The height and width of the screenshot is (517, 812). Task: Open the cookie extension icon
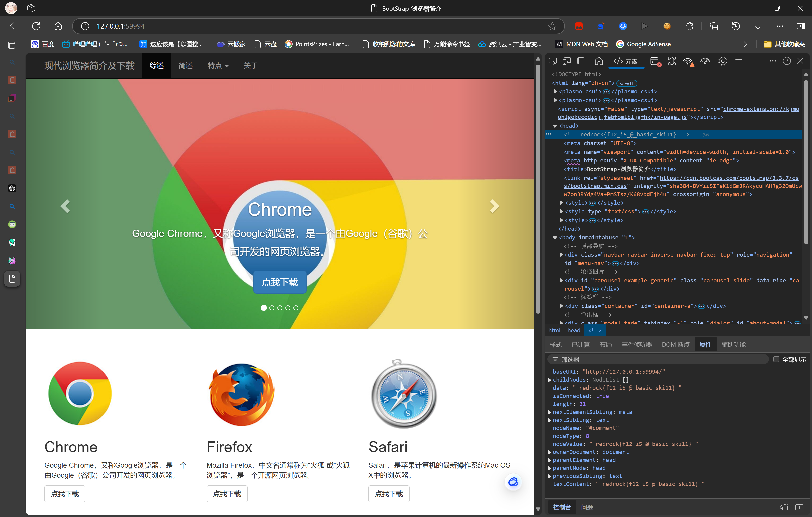(x=667, y=26)
